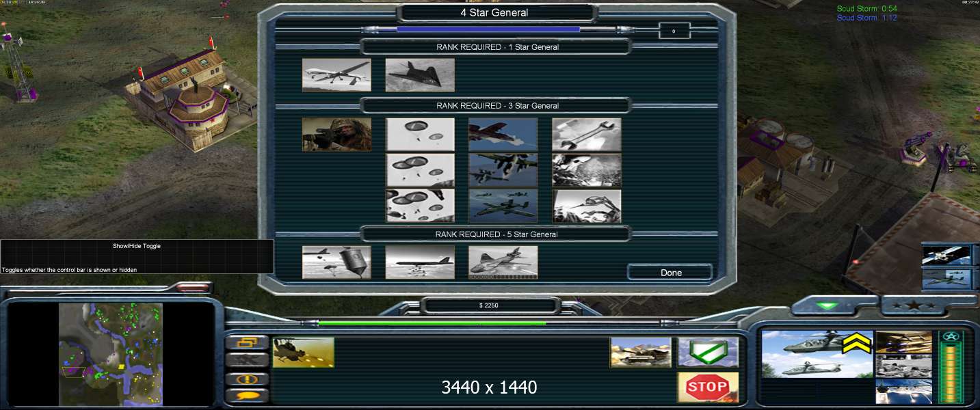980x410 pixels.
Task: Close the powers menu with Done
Action: click(x=671, y=273)
